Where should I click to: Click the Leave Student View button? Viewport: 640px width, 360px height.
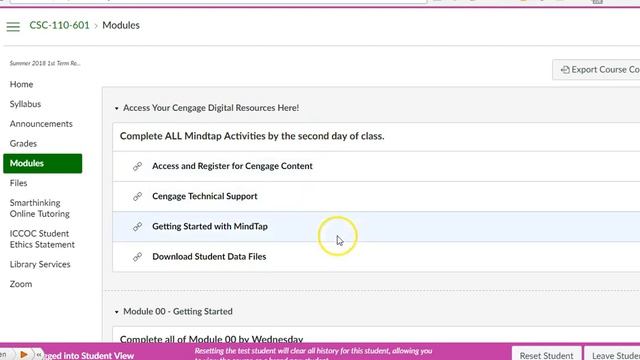(x=612, y=354)
